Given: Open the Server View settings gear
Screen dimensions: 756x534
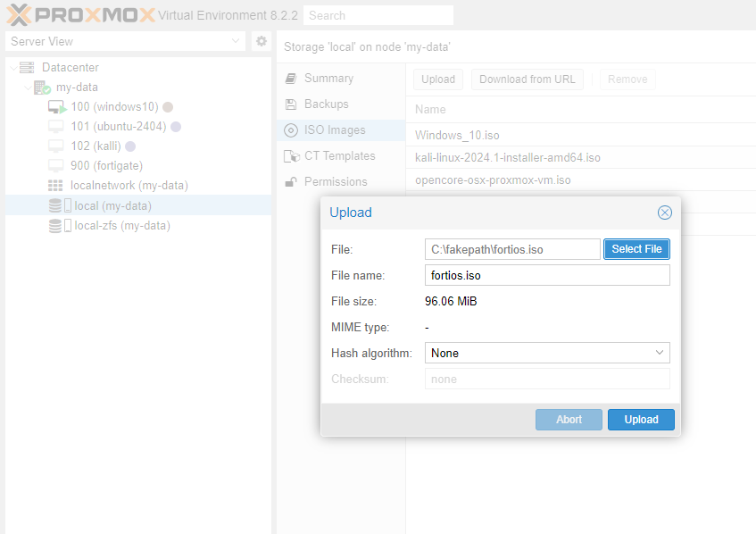Looking at the screenshot, I should 262,41.
